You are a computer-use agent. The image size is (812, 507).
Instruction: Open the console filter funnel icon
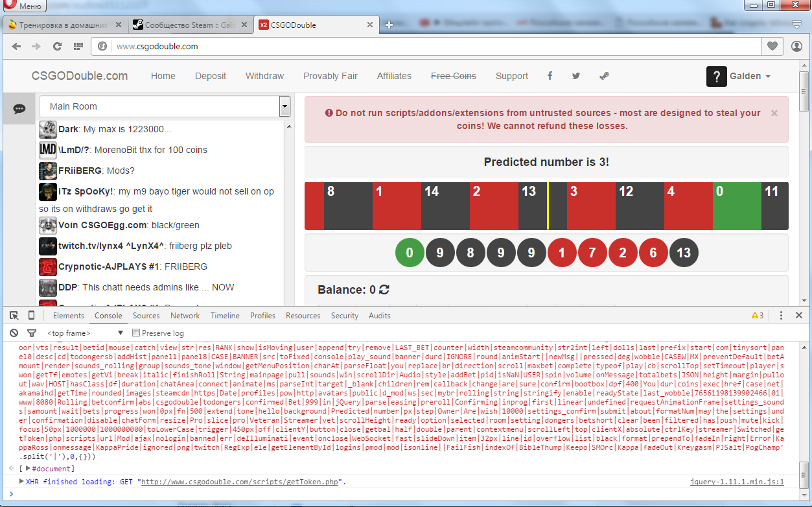31,333
